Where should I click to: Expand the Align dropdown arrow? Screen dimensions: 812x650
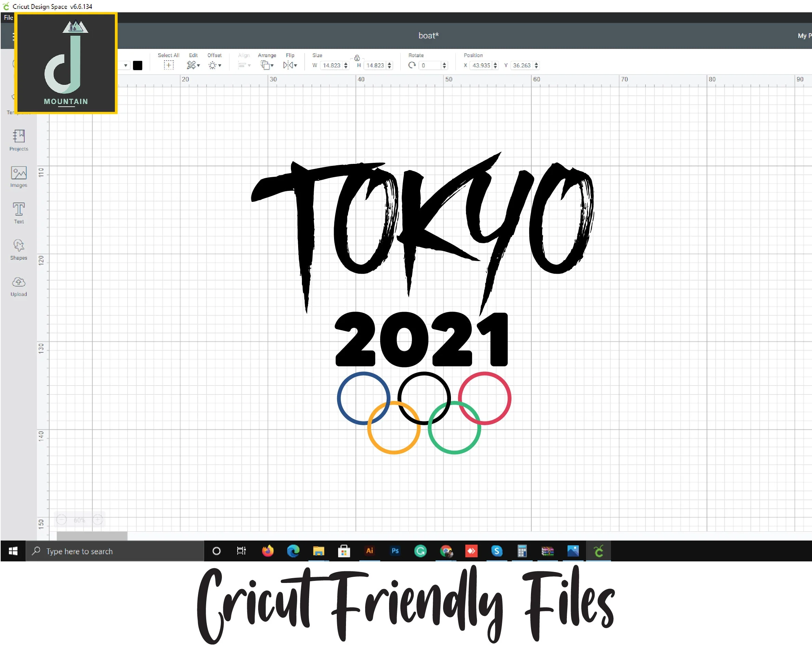249,66
